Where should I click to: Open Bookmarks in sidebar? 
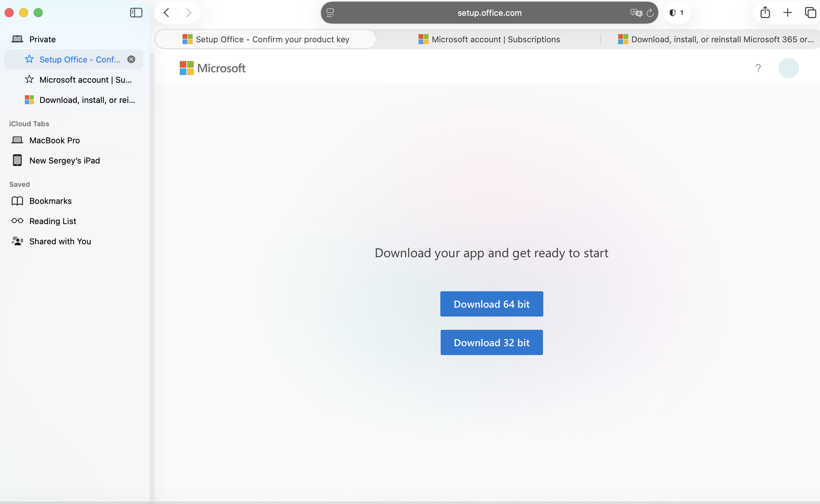73,201
